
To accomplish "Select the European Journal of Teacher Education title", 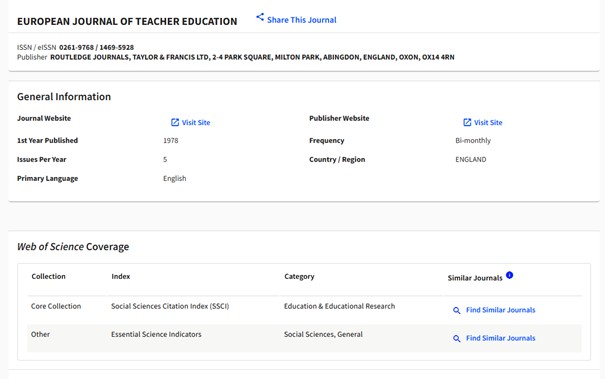I will [127, 21].
